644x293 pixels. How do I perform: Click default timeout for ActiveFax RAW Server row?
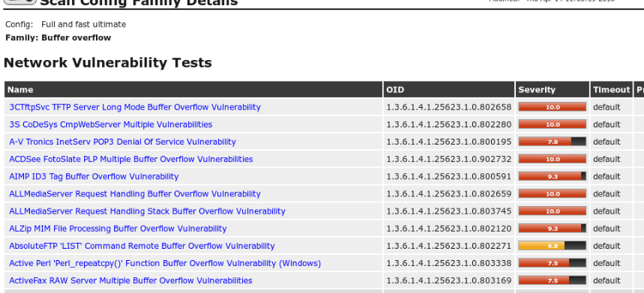(607, 280)
